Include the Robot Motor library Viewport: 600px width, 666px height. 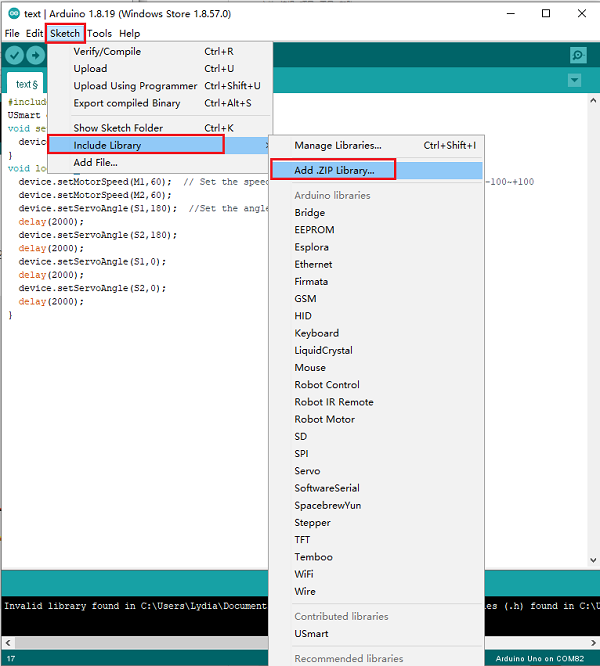pos(377,419)
